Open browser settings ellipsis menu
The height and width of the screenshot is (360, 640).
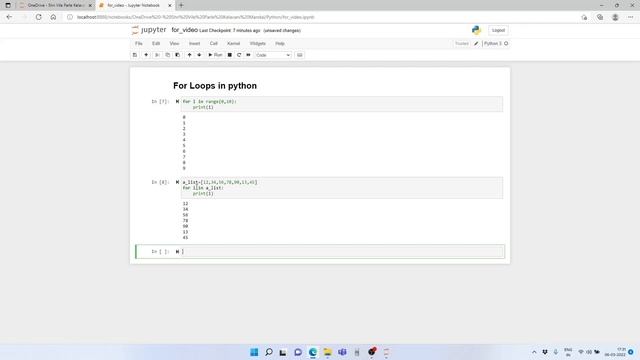[631, 17]
